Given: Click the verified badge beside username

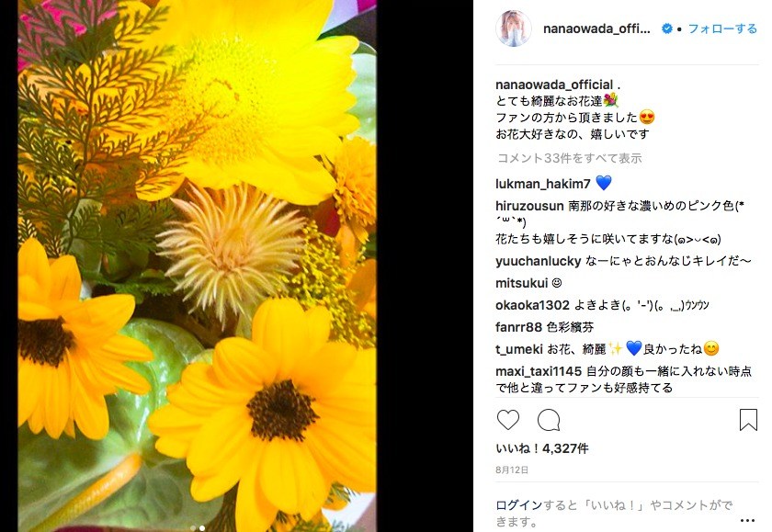Looking at the screenshot, I should click(x=667, y=28).
